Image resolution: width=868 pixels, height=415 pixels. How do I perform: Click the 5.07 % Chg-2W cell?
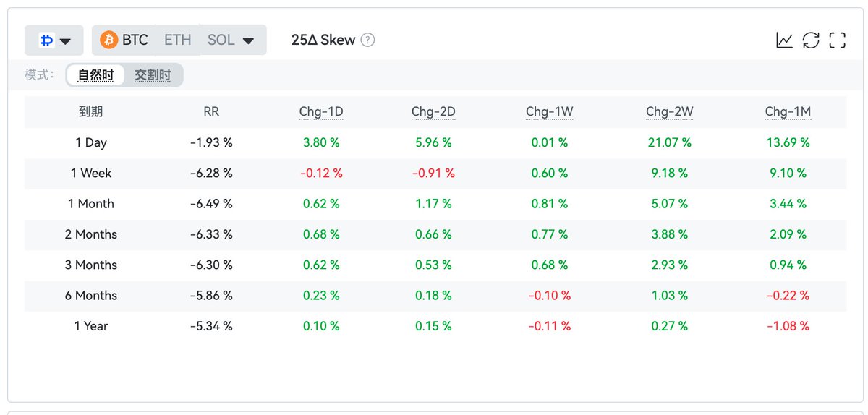click(670, 204)
